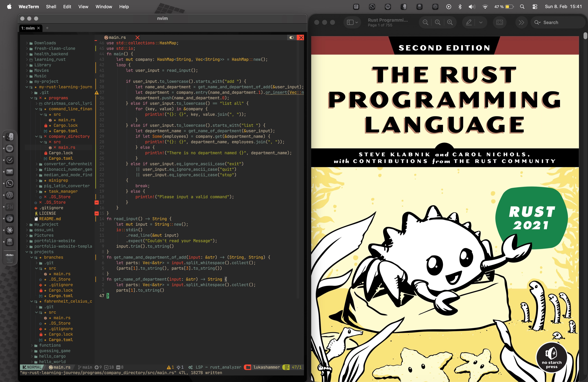The width and height of the screenshot is (588, 382).
Task: Click the Bluetooth icon in menu bar
Action: coord(460,7)
